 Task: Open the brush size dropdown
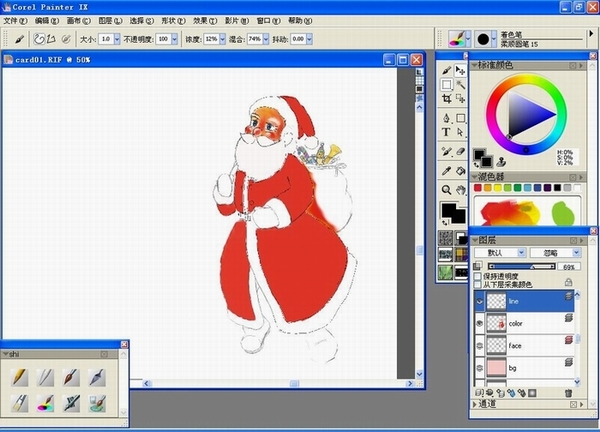[117, 39]
